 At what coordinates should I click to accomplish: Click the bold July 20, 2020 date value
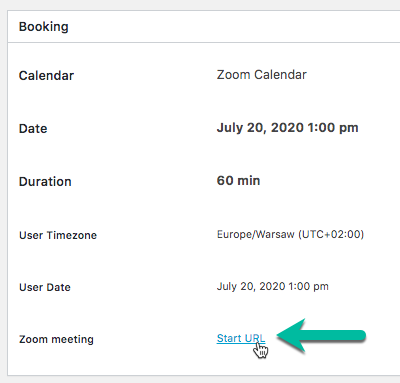(287, 128)
